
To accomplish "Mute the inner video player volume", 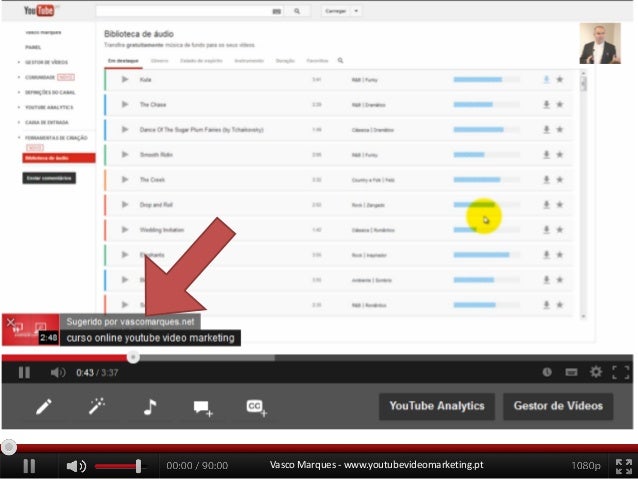I will (x=58, y=372).
